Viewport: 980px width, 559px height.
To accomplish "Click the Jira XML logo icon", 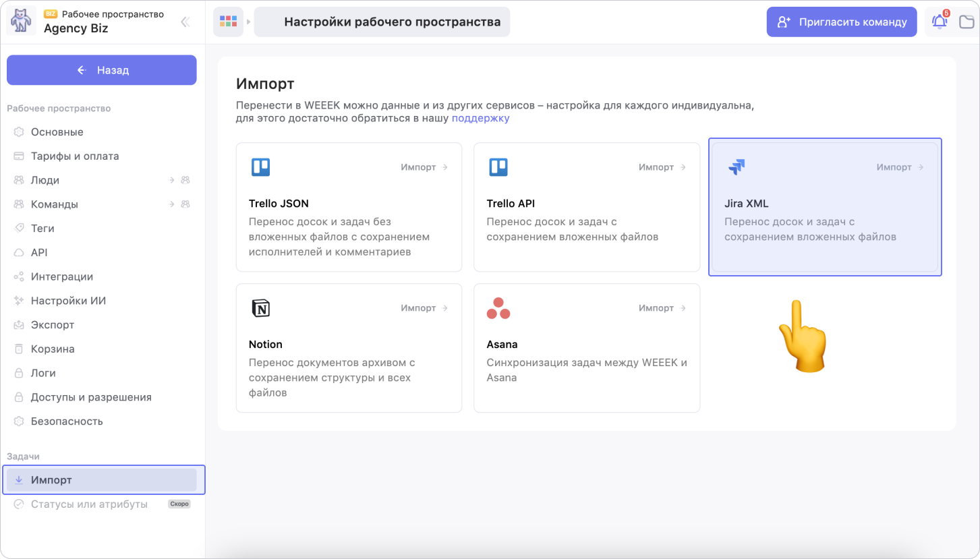I will point(737,167).
